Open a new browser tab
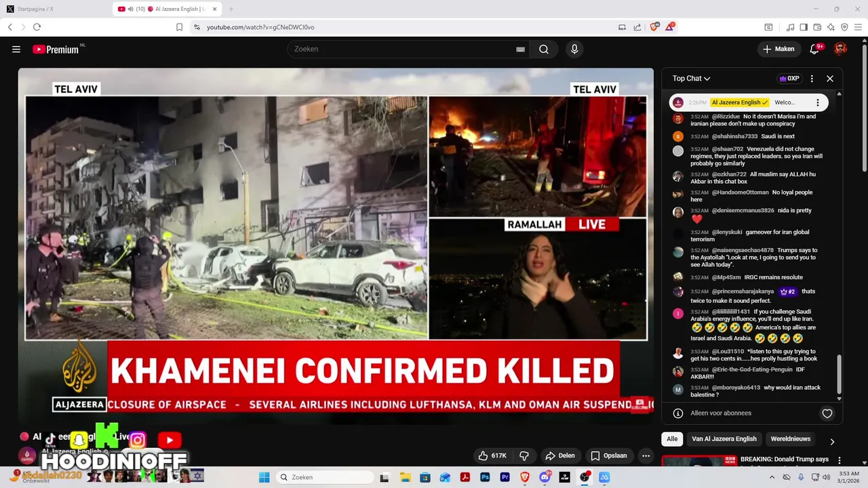 click(x=231, y=9)
